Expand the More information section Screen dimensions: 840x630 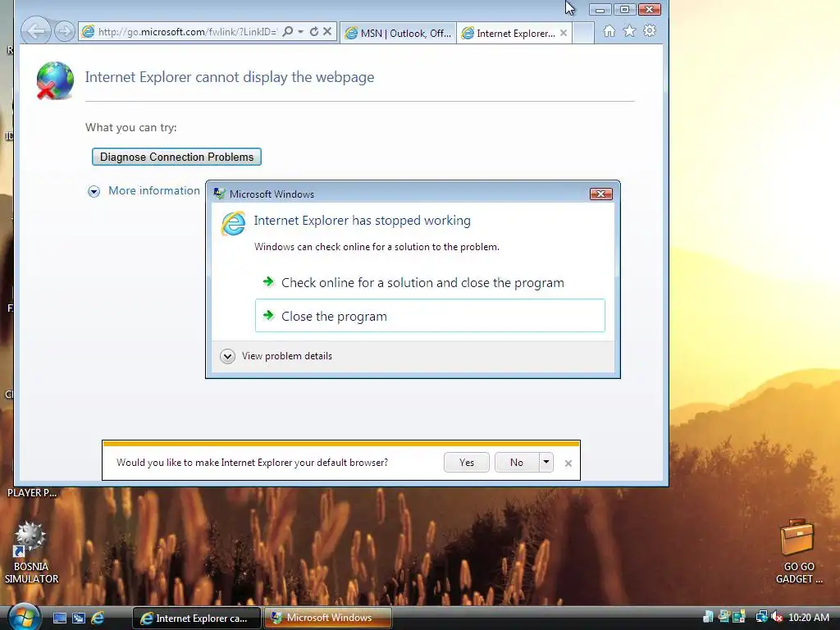point(94,191)
